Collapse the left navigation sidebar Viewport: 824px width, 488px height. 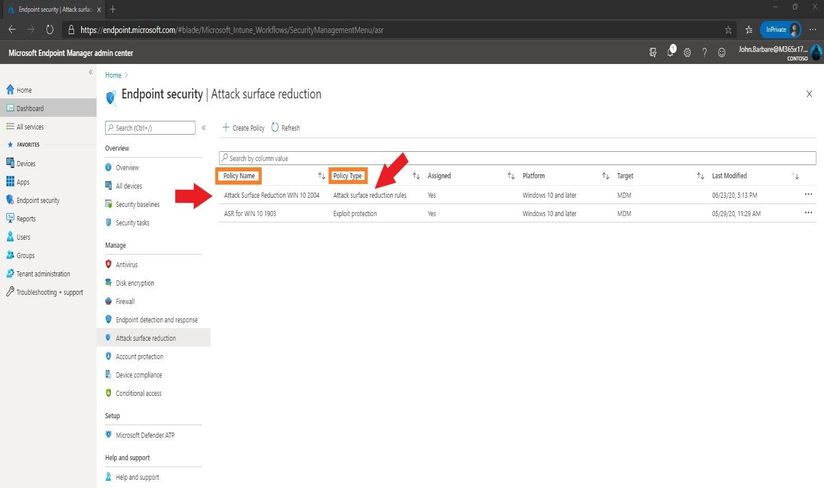91,72
